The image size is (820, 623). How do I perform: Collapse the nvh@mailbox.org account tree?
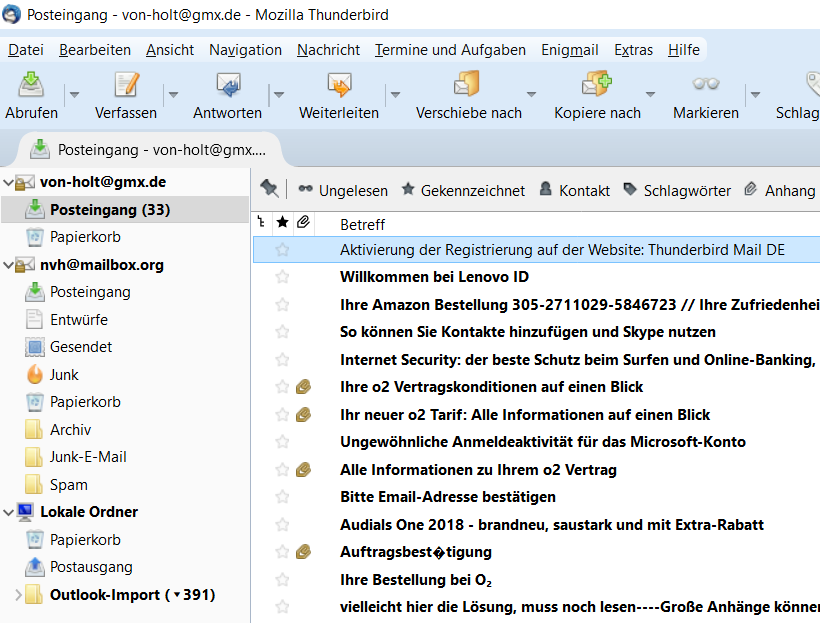point(9,265)
